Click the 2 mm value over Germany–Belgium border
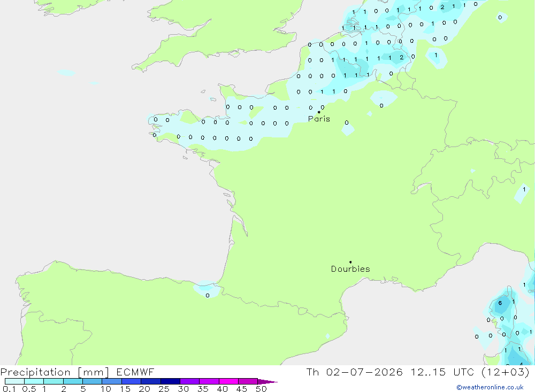The width and height of the screenshot is (535, 392). [x=402, y=57]
